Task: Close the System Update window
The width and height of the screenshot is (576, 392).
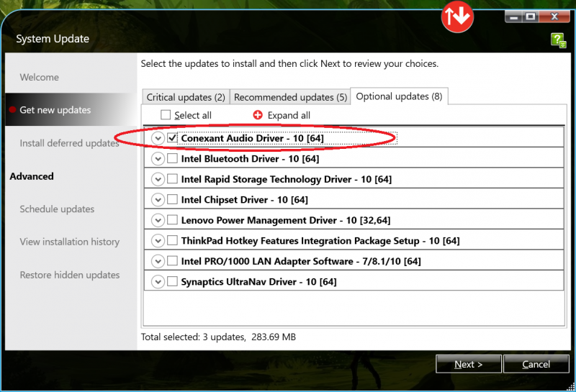Action: 554,17
